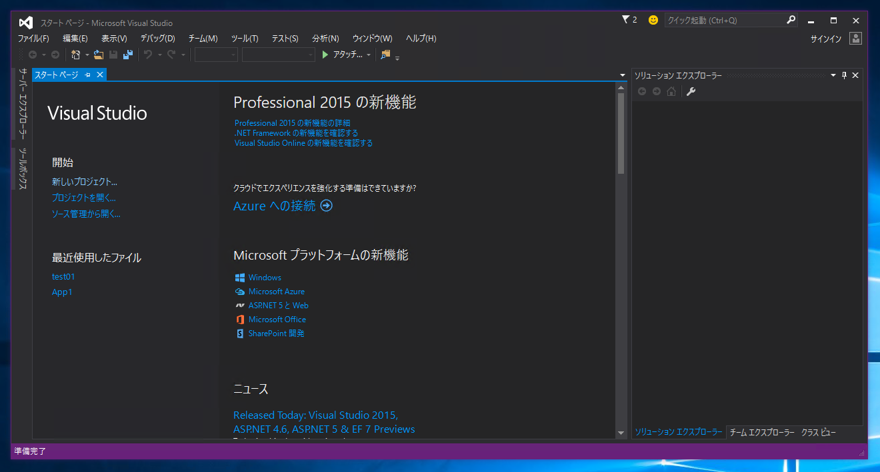Open notifications flag showing 2
The height and width of the screenshot is (472, 880).
tap(629, 20)
